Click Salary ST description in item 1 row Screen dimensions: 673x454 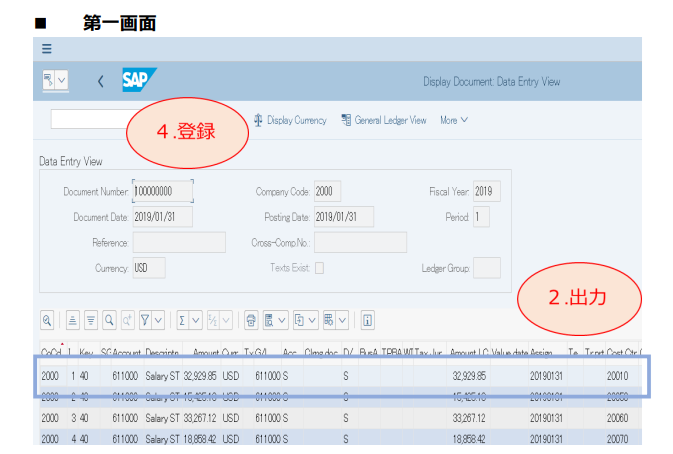tap(162, 376)
